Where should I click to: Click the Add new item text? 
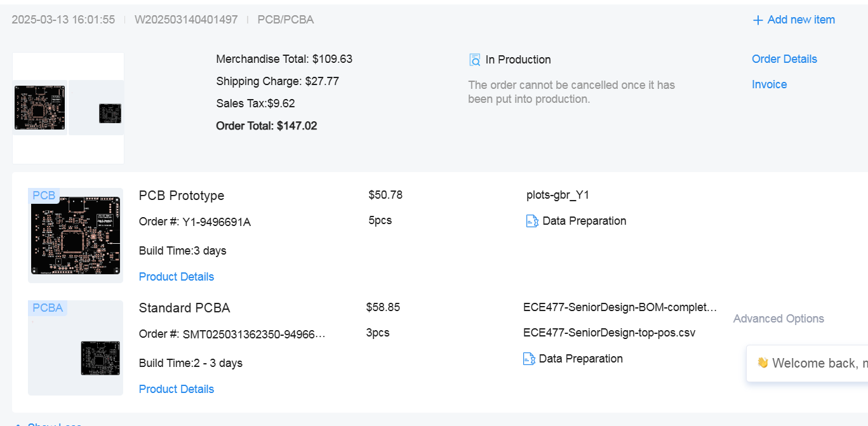(801, 20)
